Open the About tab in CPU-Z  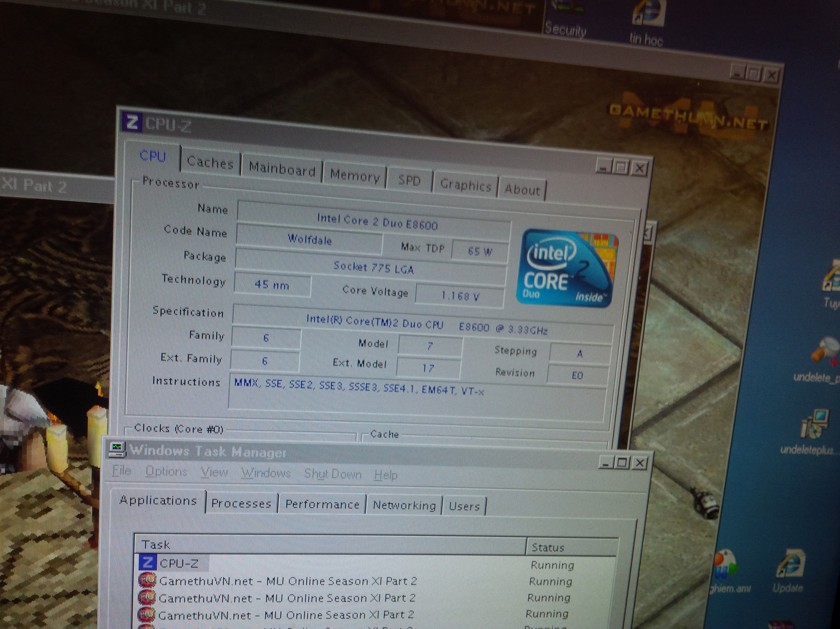pos(522,190)
